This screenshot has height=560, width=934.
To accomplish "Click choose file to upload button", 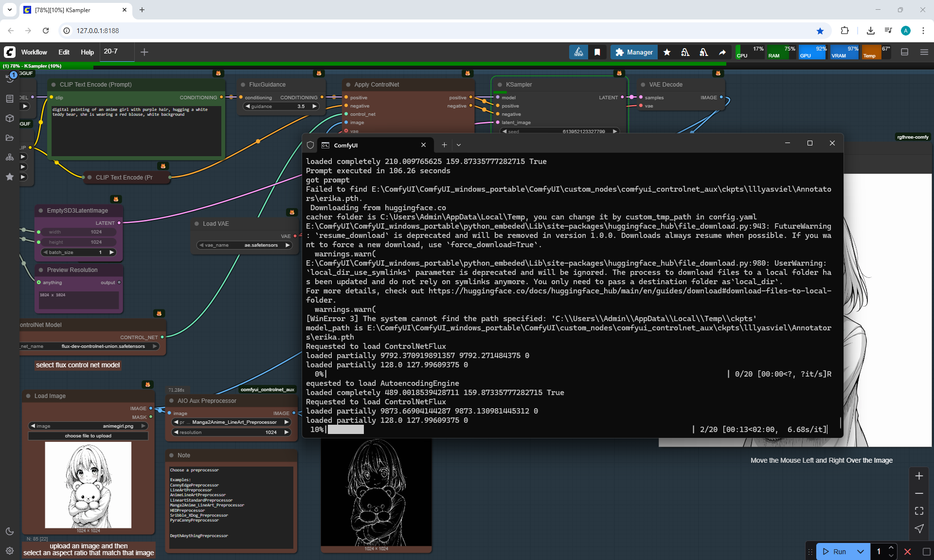I will coord(88,436).
